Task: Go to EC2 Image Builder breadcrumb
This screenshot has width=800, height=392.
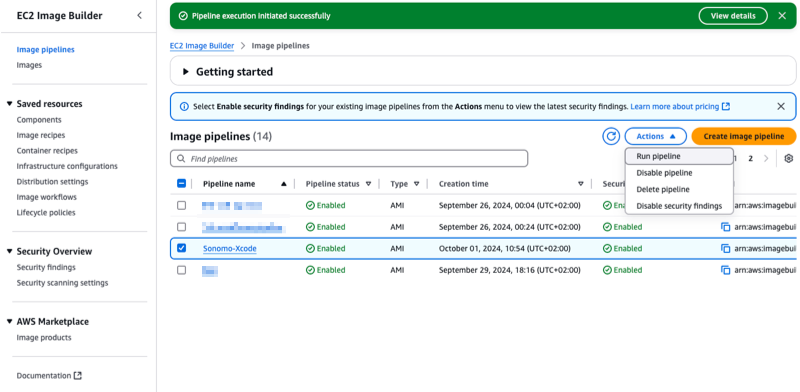Action: click(x=202, y=46)
